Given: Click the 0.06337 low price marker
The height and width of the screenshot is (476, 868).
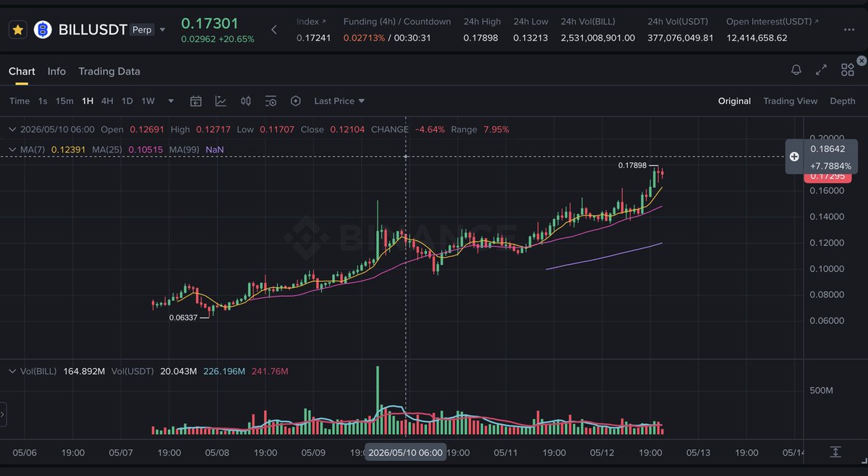Looking at the screenshot, I should (183, 317).
